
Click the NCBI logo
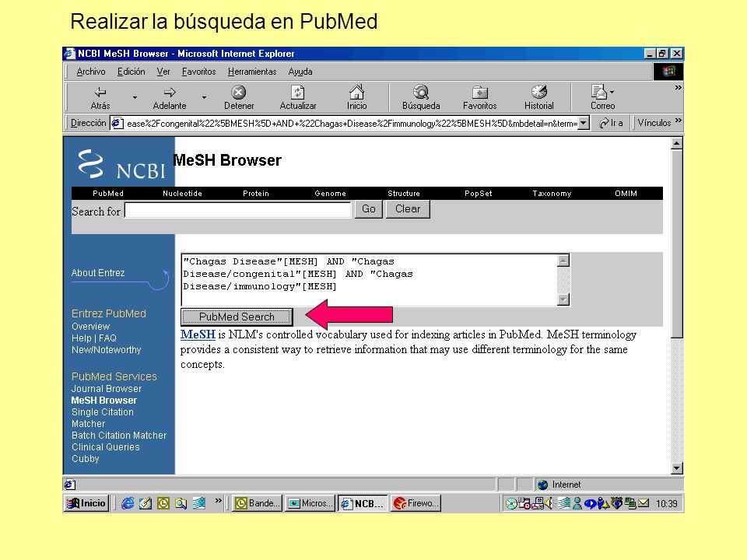[121, 164]
